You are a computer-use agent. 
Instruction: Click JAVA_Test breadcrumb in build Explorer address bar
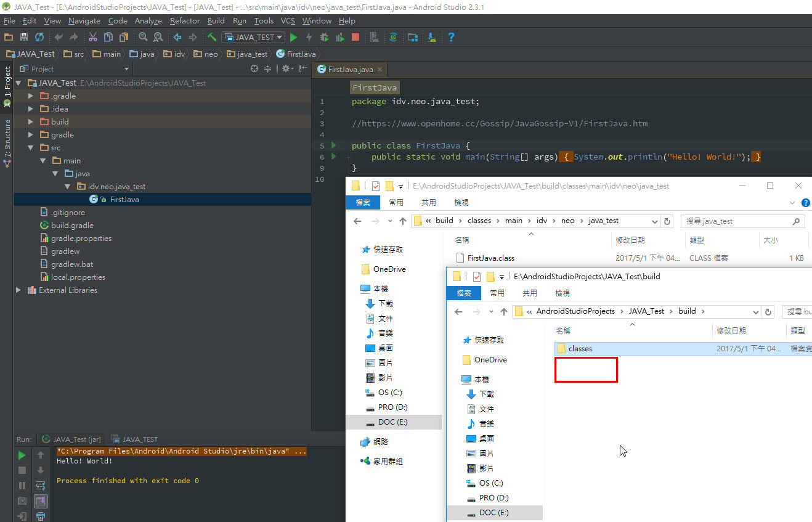click(x=646, y=311)
